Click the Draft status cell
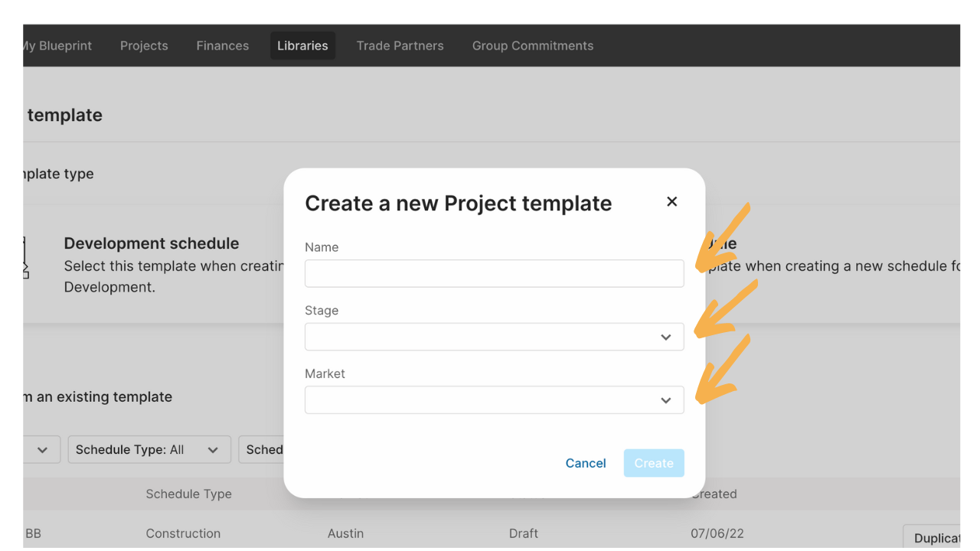The width and height of the screenshot is (980, 551). click(524, 533)
